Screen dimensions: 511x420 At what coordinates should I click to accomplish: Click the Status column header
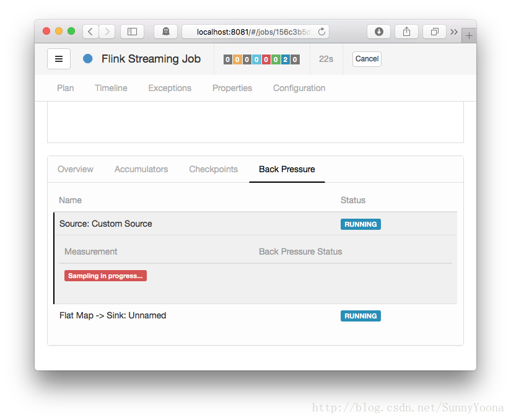click(x=353, y=200)
